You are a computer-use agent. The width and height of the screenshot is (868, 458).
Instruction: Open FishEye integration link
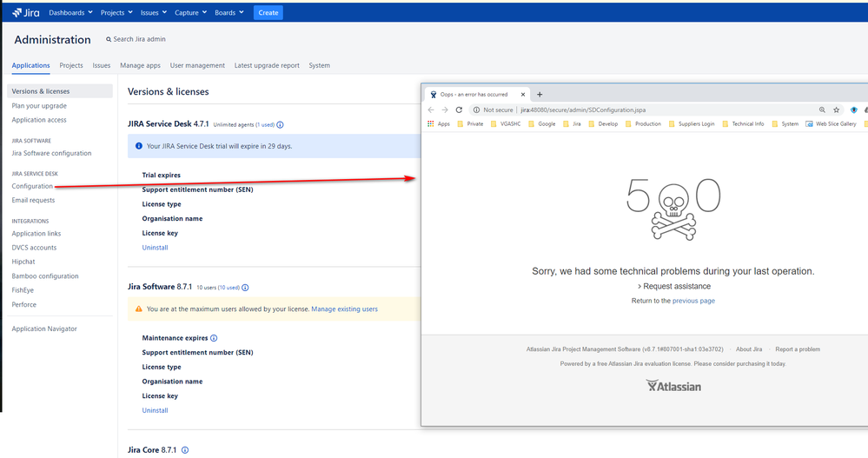pyautogui.click(x=23, y=290)
